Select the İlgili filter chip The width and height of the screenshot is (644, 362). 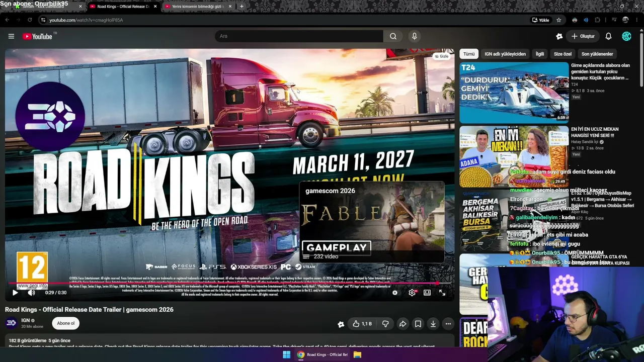[539, 54]
